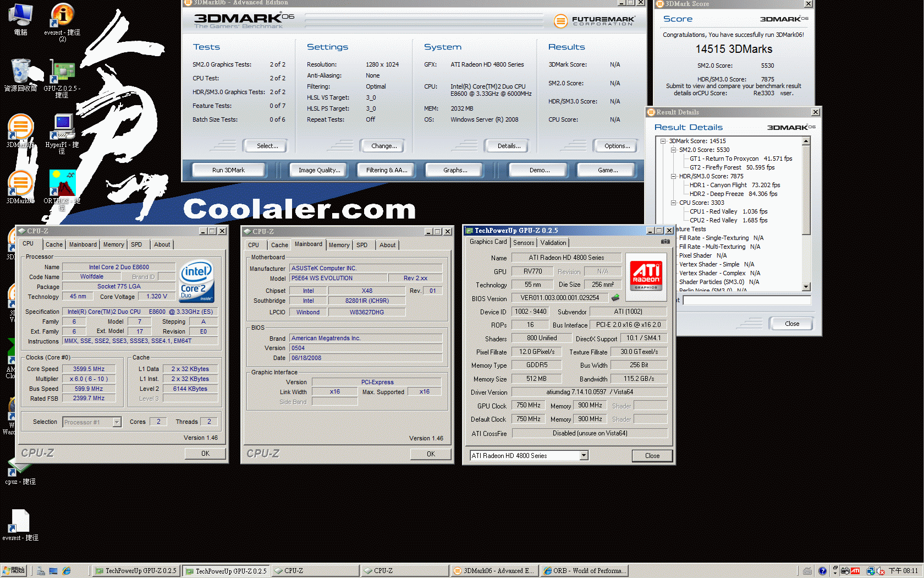
Task: Open Internet Explorer from quick launch
Action: [67, 571]
